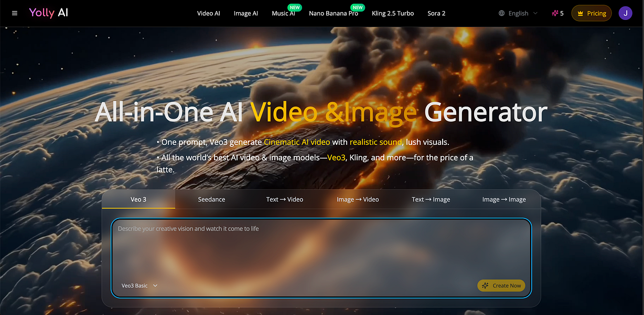Click the sparkle credits icon showing 5
The height and width of the screenshot is (315, 644).
[x=555, y=13]
